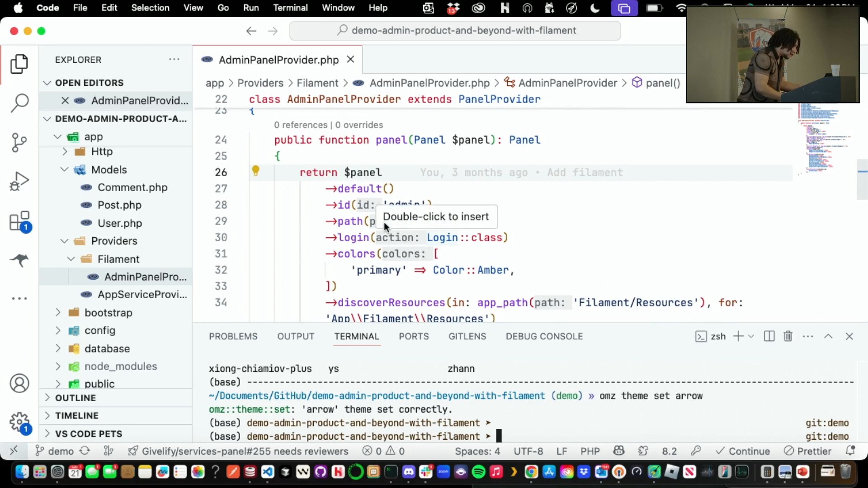Maximize the panel with the up chevron
The height and width of the screenshot is (488, 868).
coord(828,336)
